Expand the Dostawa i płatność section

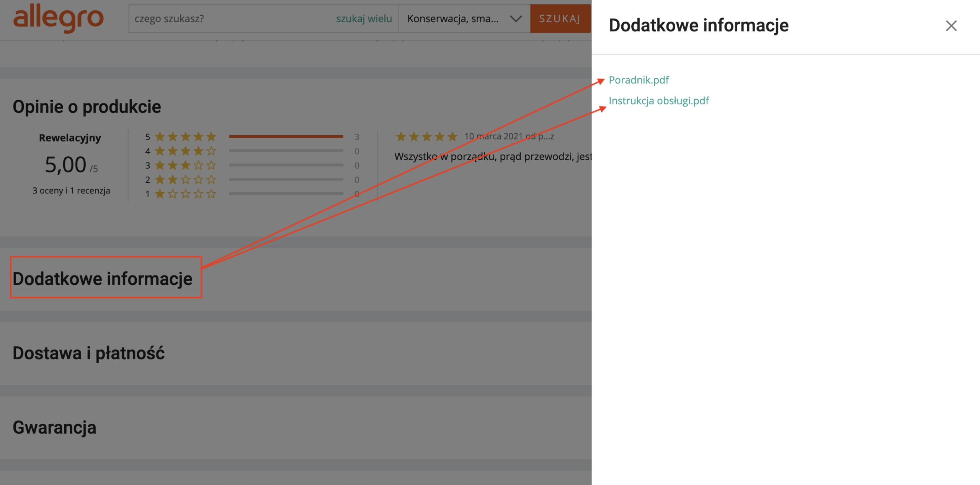pyautogui.click(x=88, y=353)
